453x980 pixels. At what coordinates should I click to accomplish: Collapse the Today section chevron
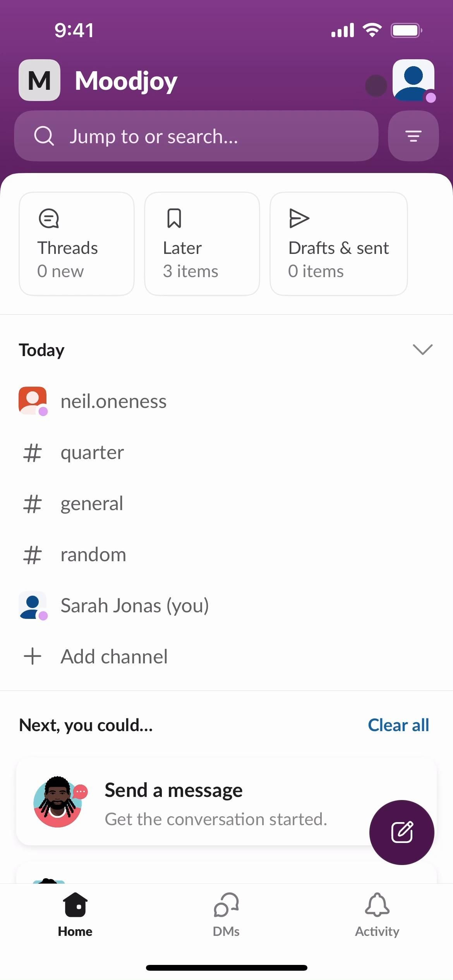coord(422,350)
